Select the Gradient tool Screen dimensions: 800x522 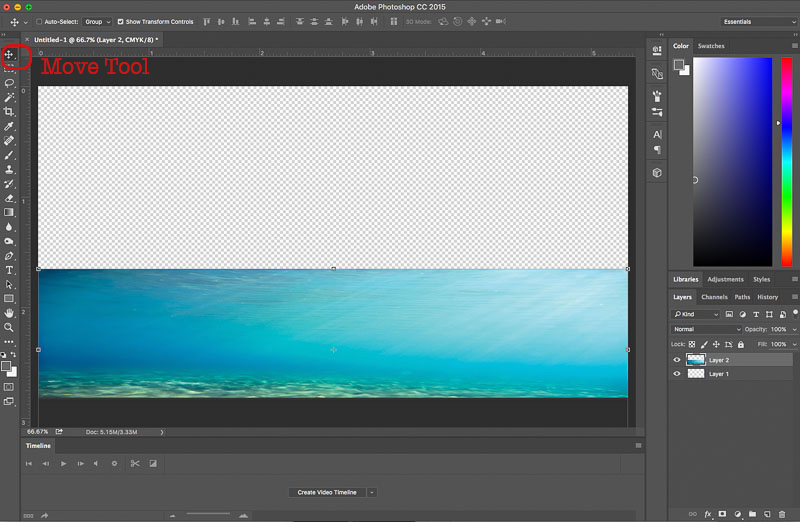[x=9, y=212]
